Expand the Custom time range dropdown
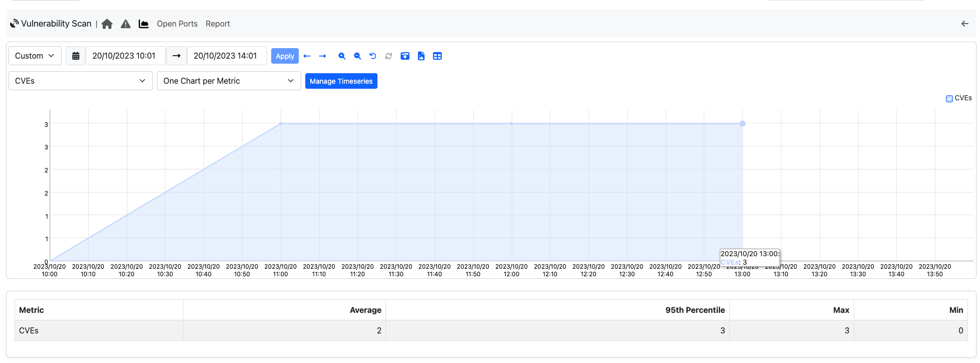The image size is (980, 363). (x=35, y=56)
